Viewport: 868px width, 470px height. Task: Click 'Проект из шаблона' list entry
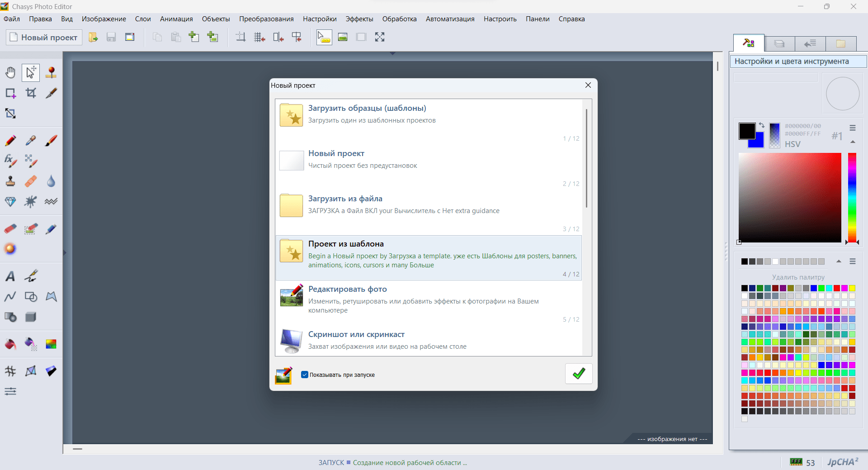click(429, 258)
